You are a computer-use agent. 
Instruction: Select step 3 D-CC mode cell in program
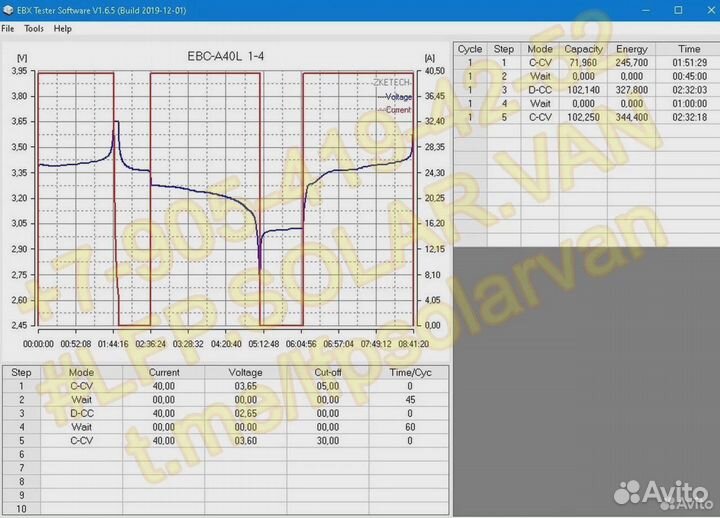click(x=81, y=413)
